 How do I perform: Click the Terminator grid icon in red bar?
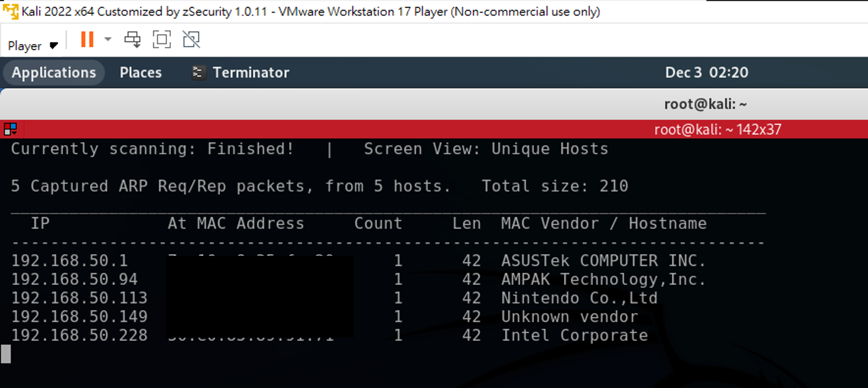(x=10, y=130)
